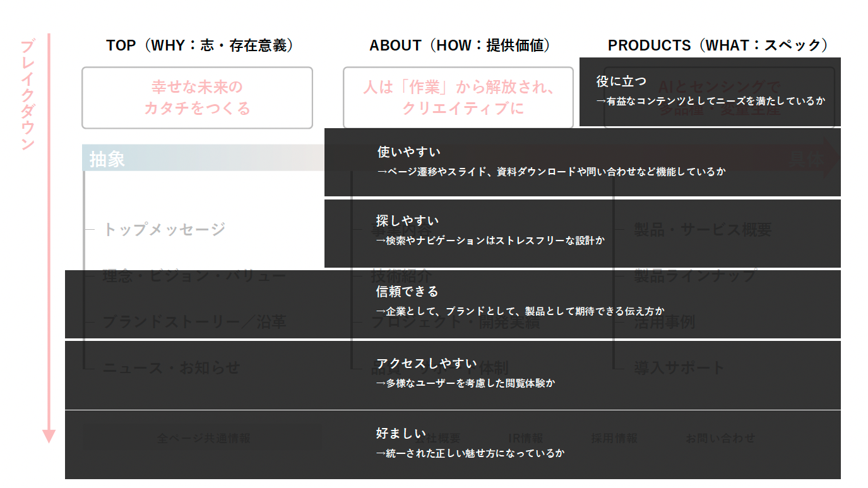Select the 探しやすい criterion panel
868x488 pixels.
582,232
